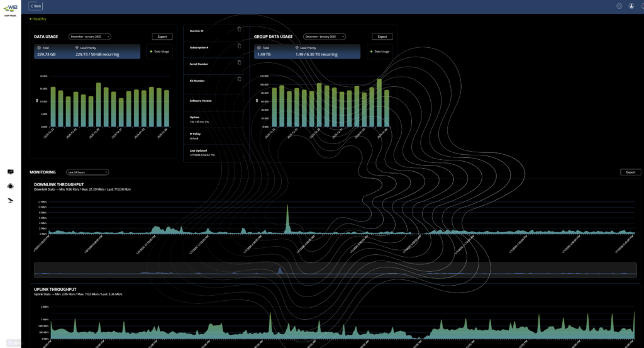The image size is (644, 348).
Task: Click the 'MONITORING' section heading
Action: click(x=43, y=172)
